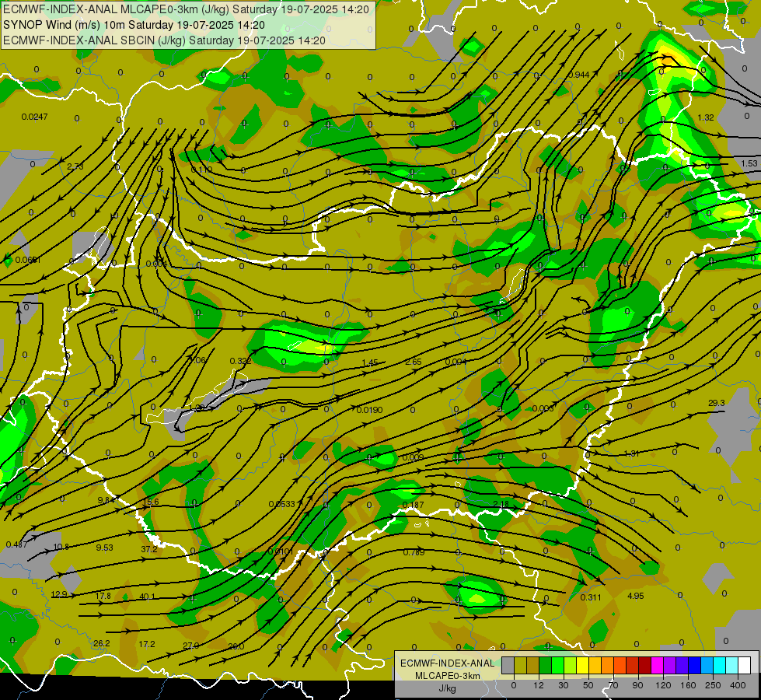
Task: Click the legend unit label J/kg
Action: pos(447,689)
